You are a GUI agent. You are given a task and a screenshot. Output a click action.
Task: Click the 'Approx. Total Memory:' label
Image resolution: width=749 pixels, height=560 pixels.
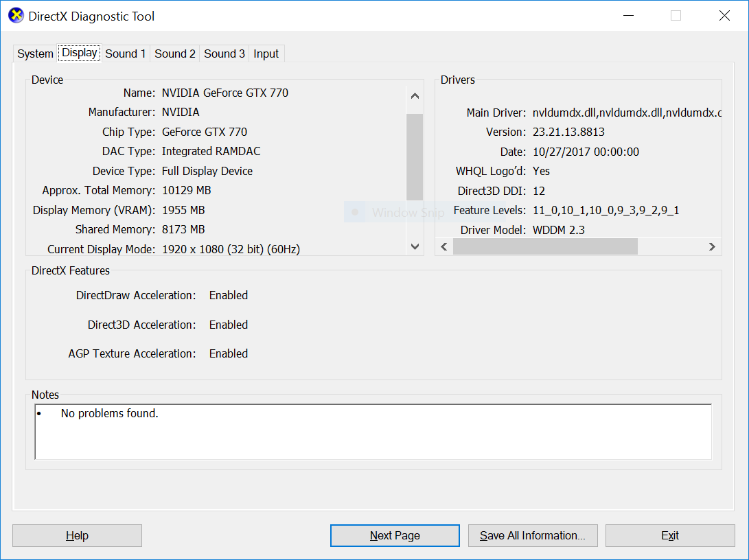click(x=99, y=191)
